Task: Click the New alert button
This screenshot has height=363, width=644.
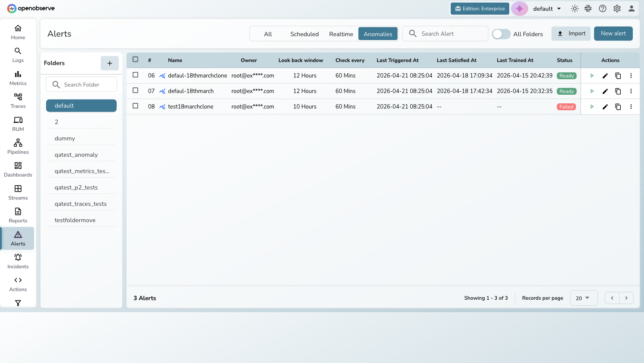Action: (x=613, y=33)
